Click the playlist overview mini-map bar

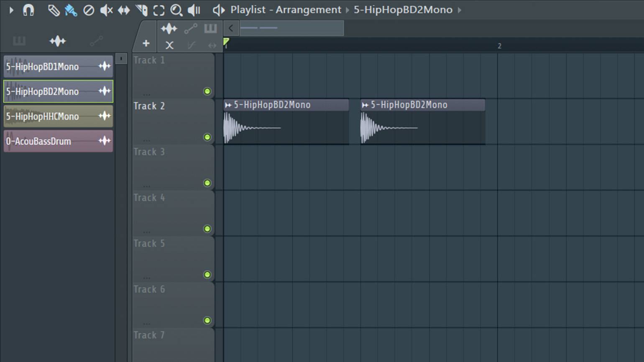click(292, 28)
